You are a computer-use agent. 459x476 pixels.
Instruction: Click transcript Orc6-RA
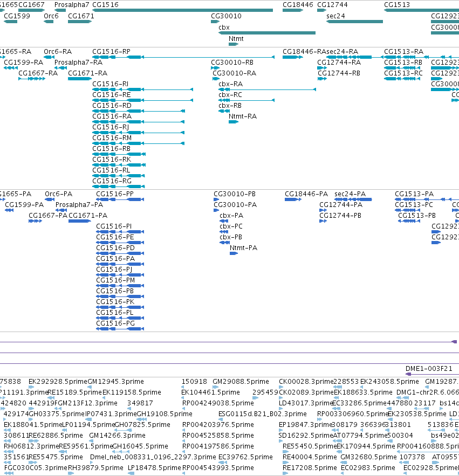[58, 52]
